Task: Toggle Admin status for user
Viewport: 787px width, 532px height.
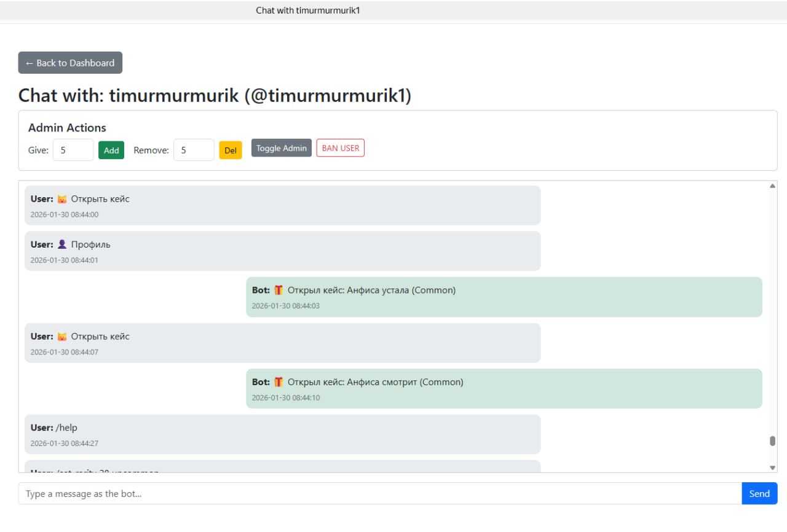Action: 282,148
